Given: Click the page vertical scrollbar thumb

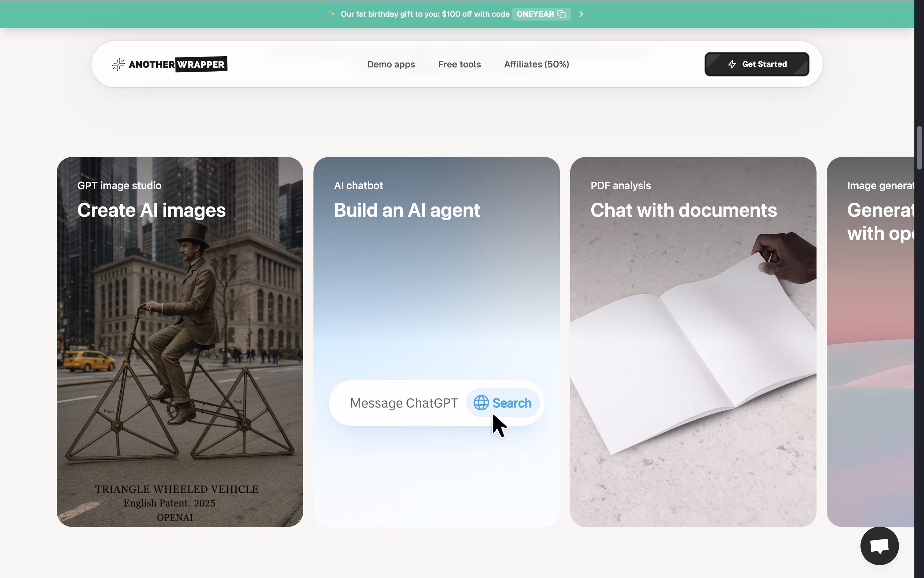Looking at the screenshot, I should pyautogui.click(x=920, y=148).
